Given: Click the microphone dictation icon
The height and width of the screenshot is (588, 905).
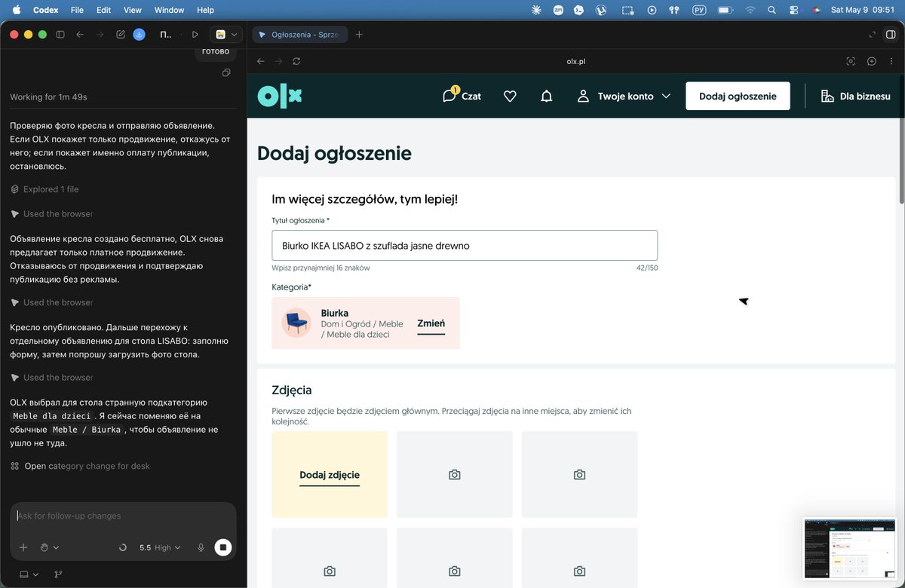Looking at the screenshot, I should tap(201, 547).
